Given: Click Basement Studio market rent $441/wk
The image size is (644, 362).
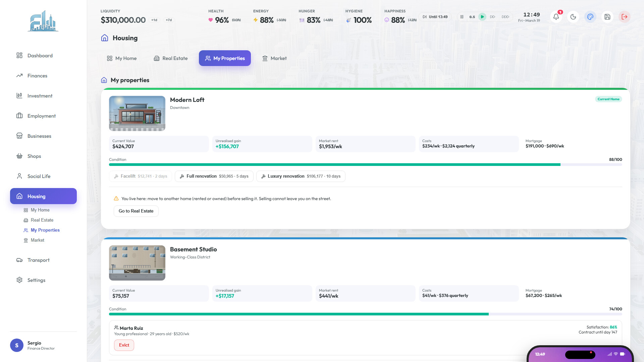Looking at the screenshot, I should [x=328, y=296].
